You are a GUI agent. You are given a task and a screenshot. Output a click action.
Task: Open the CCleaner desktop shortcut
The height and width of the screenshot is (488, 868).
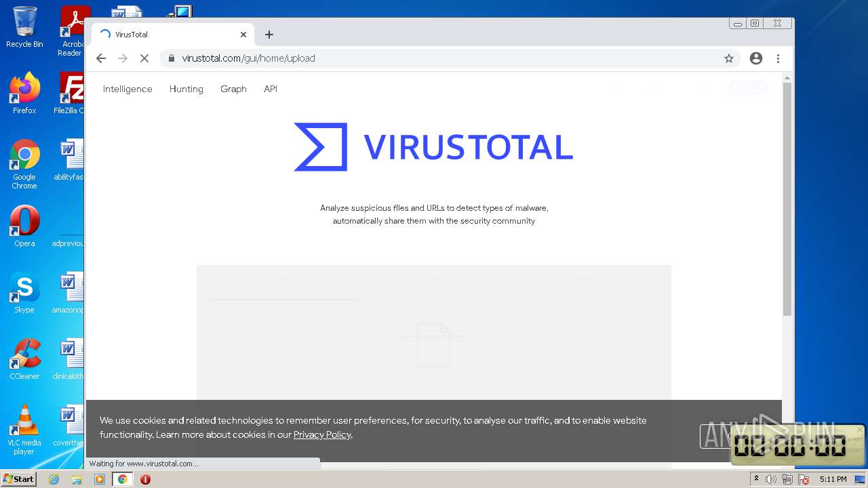(24, 359)
